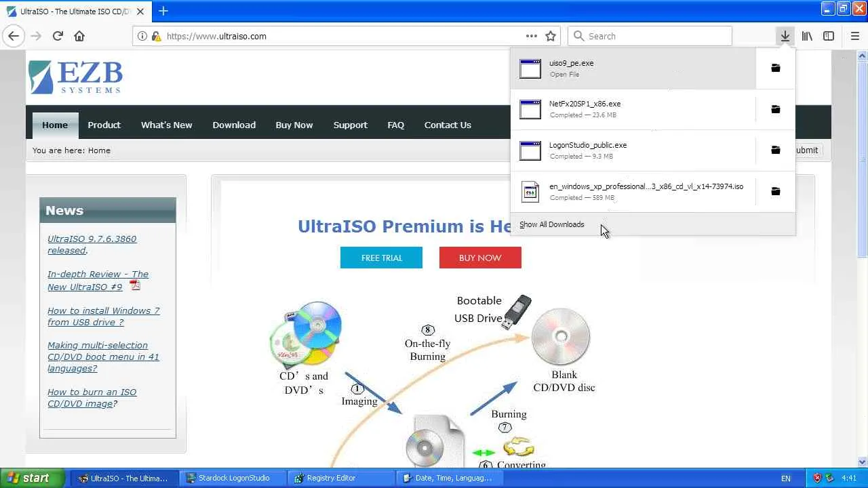
Task: Select the NetFx20SP1_x86.exe download entry
Action: pyautogui.click(x=633, y=109)
